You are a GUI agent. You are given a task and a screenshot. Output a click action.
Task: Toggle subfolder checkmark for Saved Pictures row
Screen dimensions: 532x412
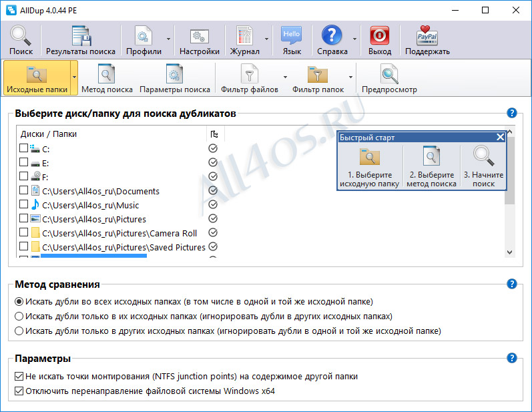coord(213,246)
